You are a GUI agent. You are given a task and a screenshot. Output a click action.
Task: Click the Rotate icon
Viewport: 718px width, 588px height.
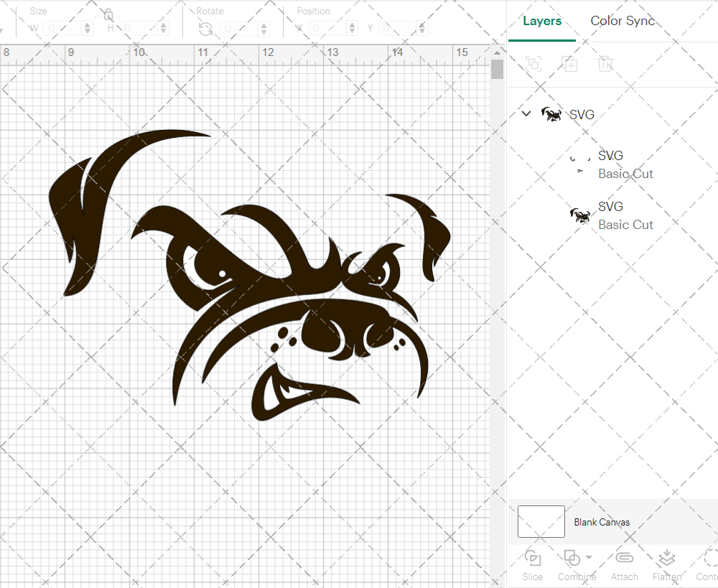click(x=205, y=29)
